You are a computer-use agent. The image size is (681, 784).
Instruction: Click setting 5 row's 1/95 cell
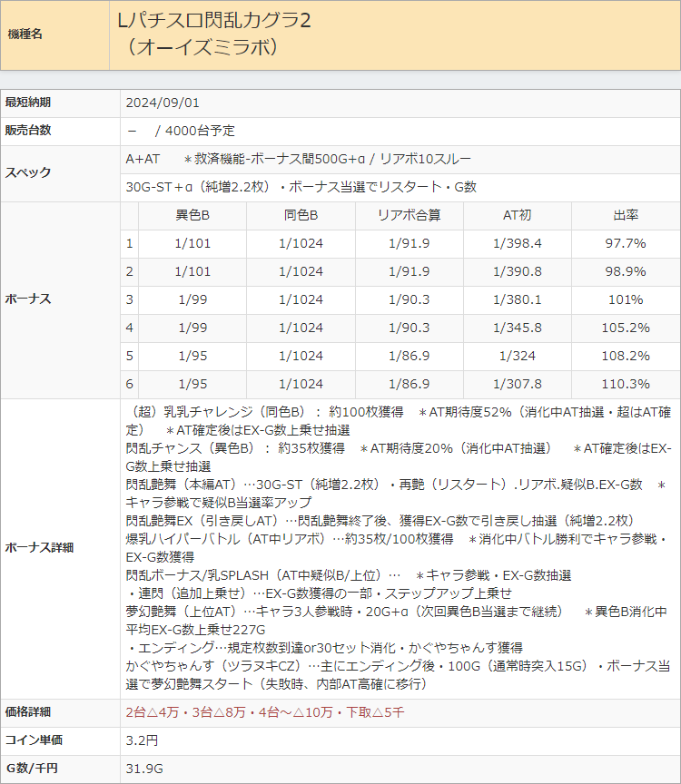point(192,356)
